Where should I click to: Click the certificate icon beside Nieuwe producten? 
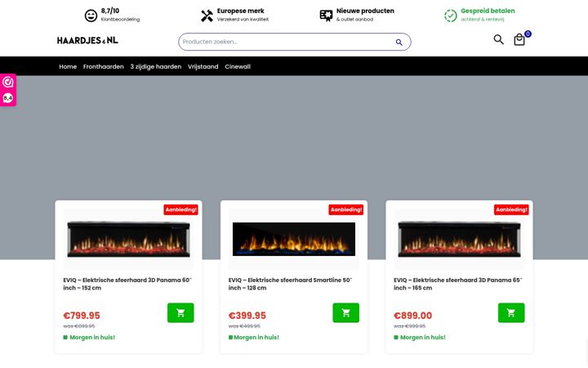326,16
